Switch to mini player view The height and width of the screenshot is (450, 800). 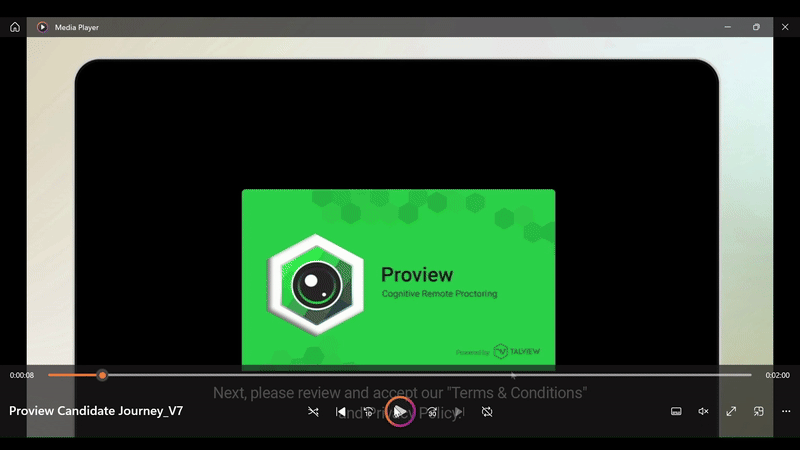pos(759,411)
